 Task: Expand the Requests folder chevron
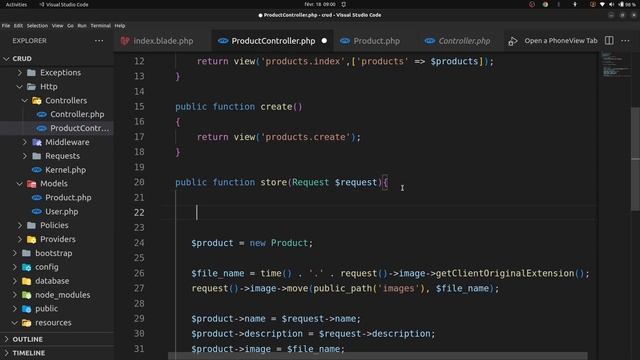[24, 156]
